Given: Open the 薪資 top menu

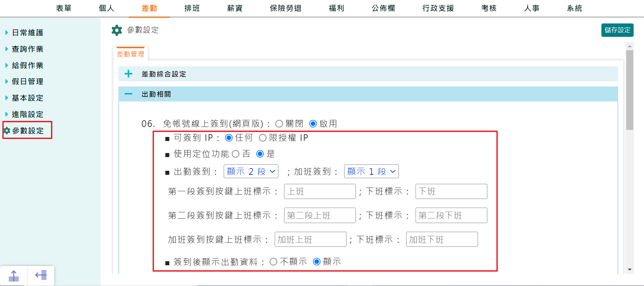Looking at the screenshot, I should point(235,8).
